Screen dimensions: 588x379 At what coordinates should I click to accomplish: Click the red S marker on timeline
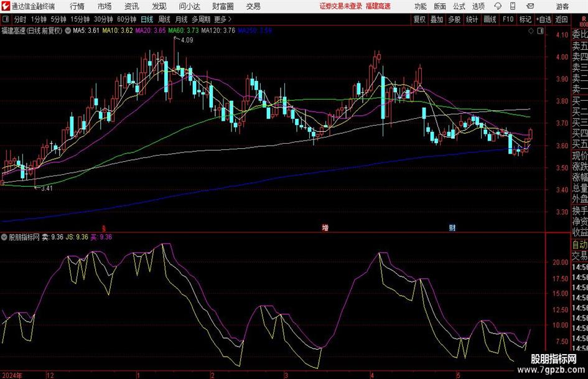tap(104, 228)
